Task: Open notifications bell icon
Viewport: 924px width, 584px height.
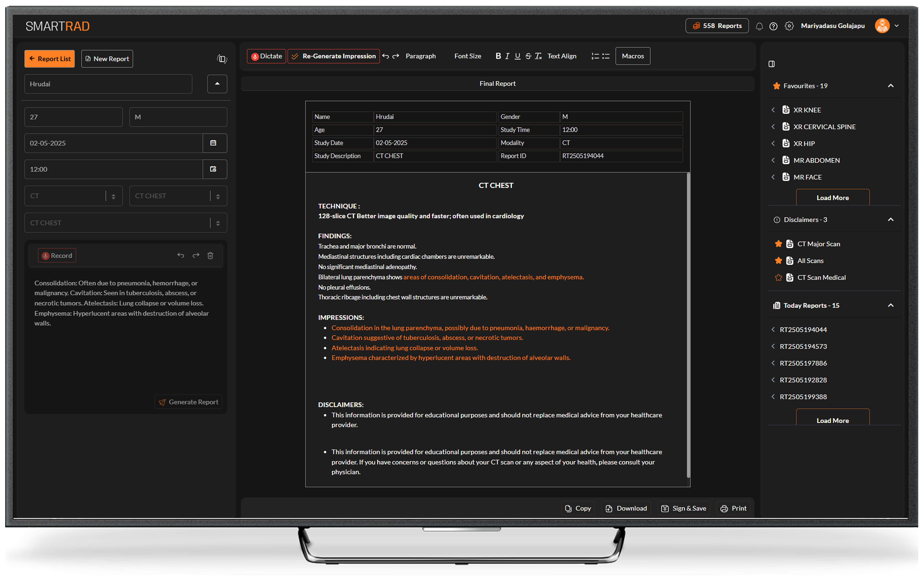Action: coord(759,26)
